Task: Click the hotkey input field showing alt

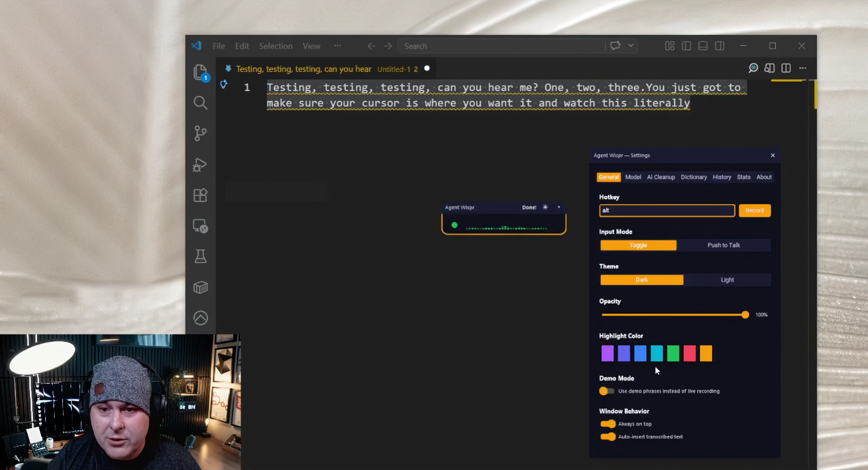Action: 666,210
